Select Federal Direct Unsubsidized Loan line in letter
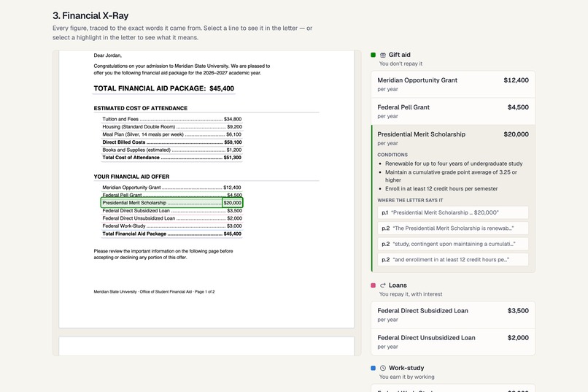This screenshot has height=392, width=588. [172, 218]
